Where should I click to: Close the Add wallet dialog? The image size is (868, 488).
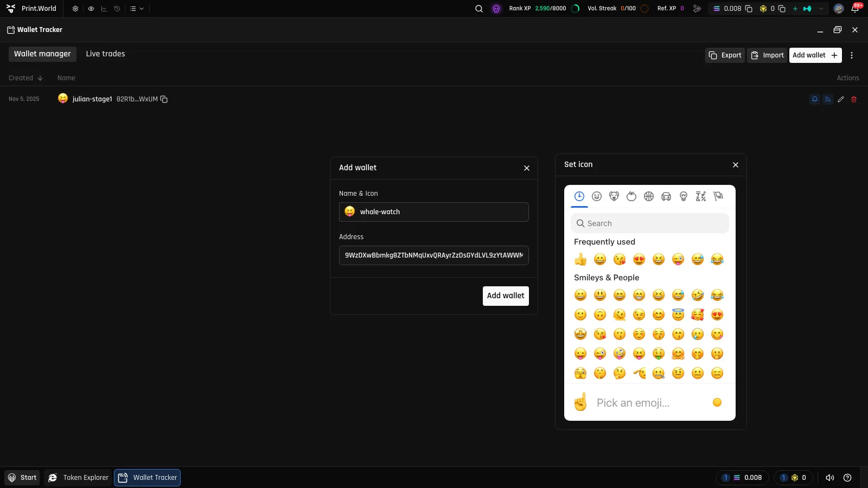coord(527,168)
